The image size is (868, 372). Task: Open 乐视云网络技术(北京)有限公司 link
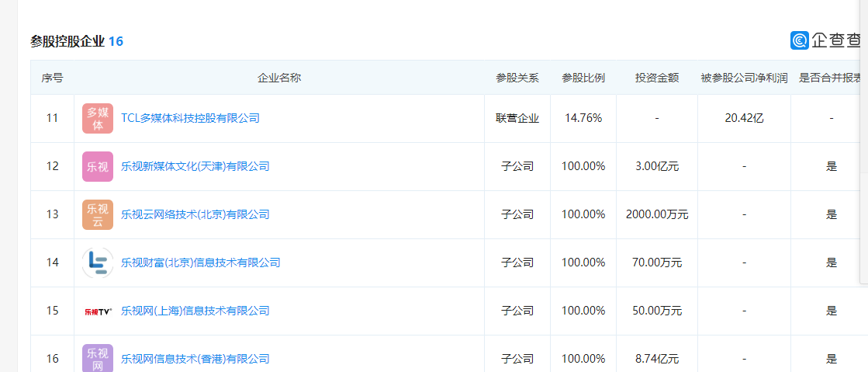click(x=195, y=214)
